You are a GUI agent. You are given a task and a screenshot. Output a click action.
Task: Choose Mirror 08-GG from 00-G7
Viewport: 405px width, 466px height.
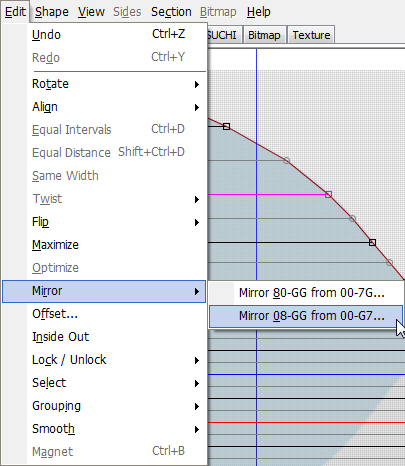tap(306, 316)
